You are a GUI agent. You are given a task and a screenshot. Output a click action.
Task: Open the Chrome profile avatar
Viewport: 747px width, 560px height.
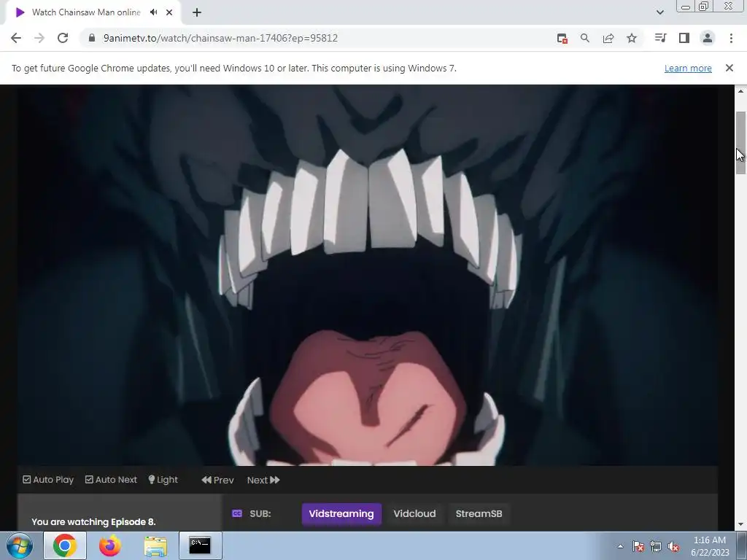708,38
